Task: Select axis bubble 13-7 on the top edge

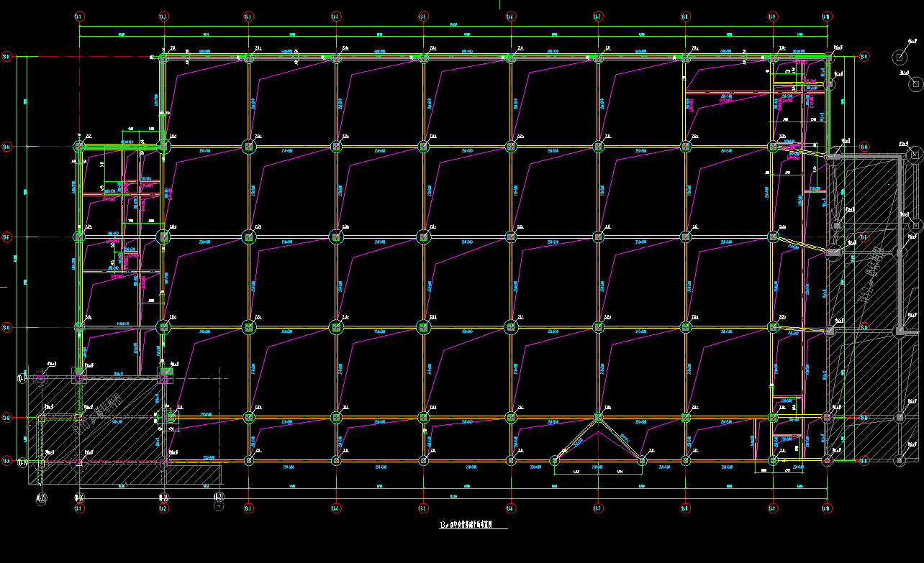Action: pos(597,16)
